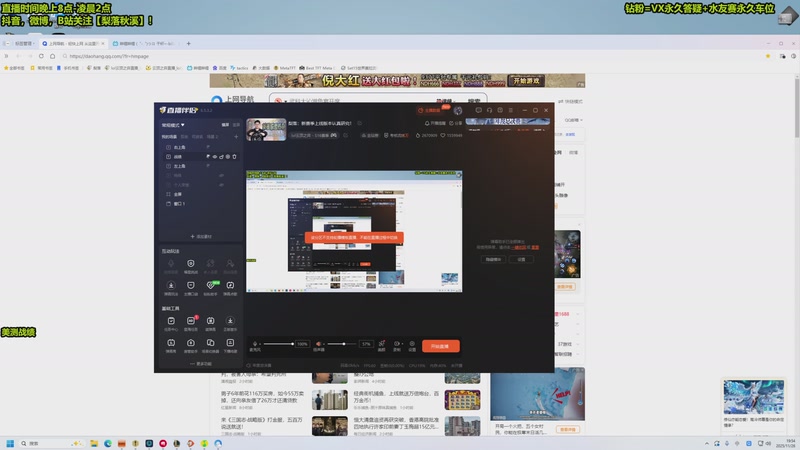Click the first icon in basic tools second row
The width and height of the screenshot is (800, 450).
tap(171, 343)
